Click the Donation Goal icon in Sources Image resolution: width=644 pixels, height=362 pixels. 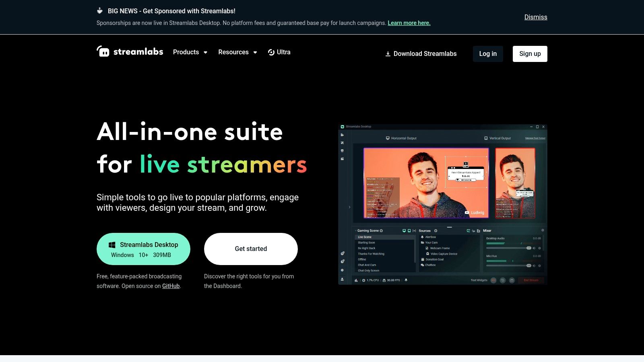(423, 259)
